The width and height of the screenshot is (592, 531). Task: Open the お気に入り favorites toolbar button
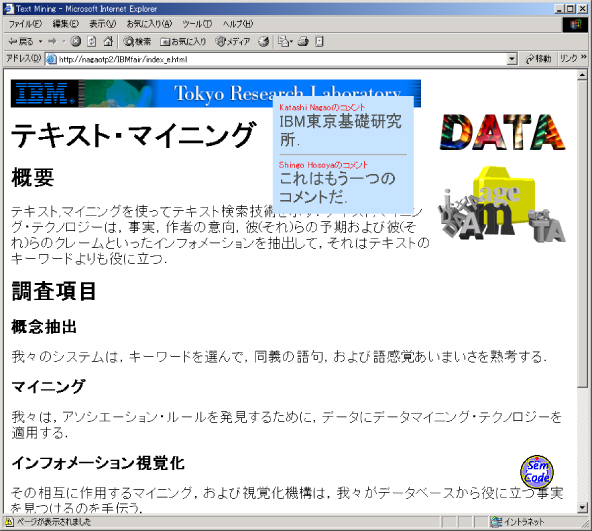pyautogui.click(x=183, y=42)
